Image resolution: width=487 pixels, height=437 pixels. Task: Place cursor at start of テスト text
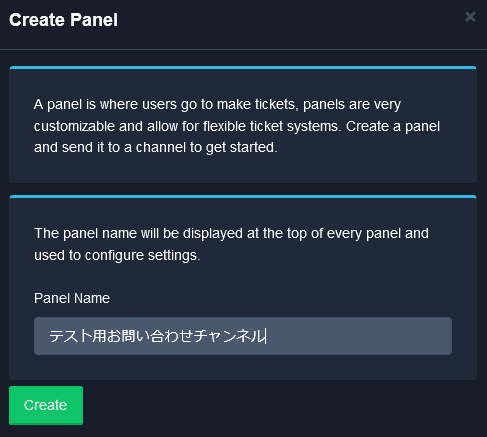(50, 336)
